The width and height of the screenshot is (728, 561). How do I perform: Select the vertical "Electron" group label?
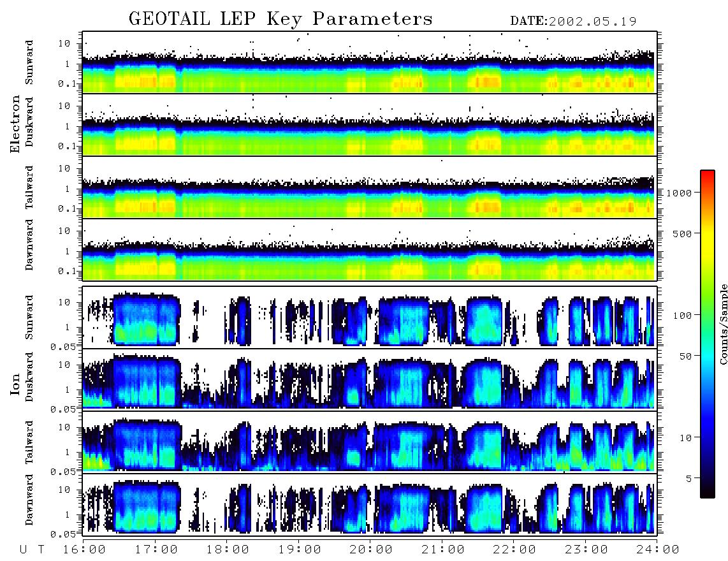[15, 124]
